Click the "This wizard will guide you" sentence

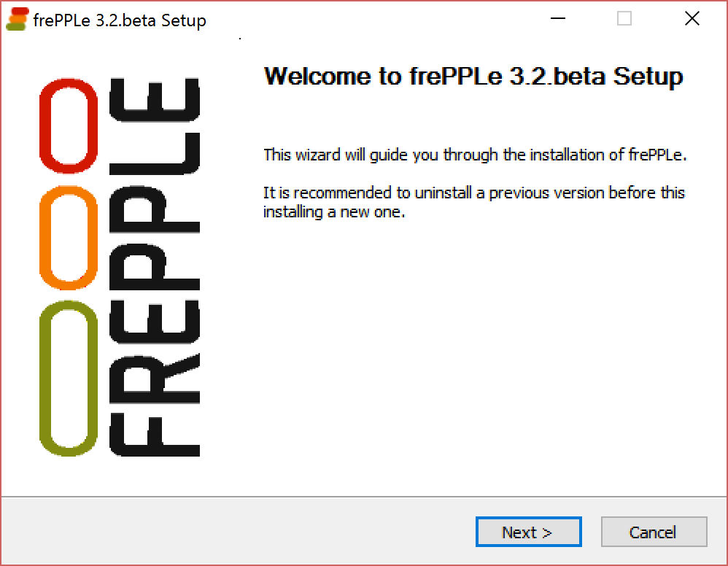476,155
